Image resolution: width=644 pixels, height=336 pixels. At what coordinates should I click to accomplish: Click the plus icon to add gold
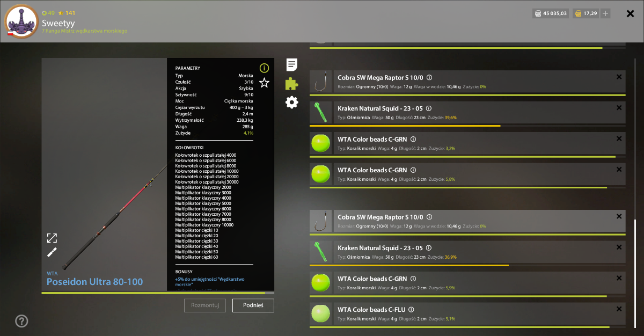tap(605, 13)
